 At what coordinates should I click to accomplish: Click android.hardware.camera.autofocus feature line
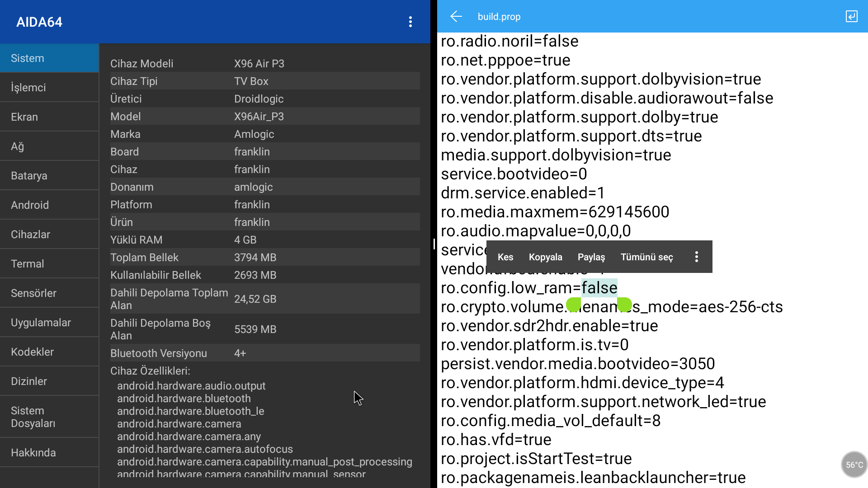tap(205, 449)
